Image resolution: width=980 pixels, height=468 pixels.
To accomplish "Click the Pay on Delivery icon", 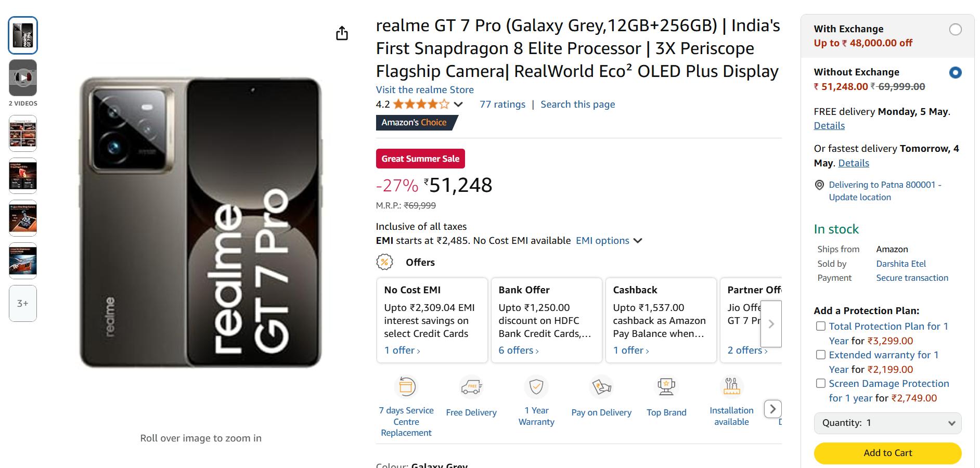I will click(601, 387).
